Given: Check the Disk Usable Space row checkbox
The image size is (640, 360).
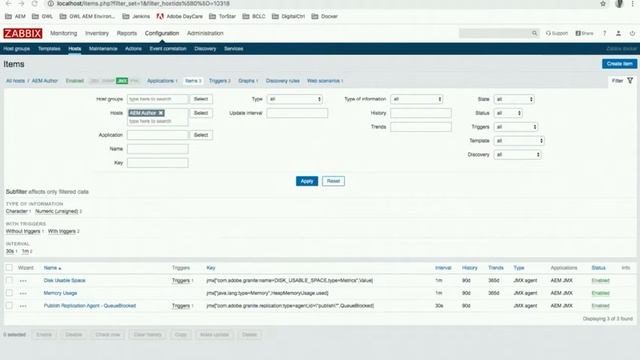Looking at the screenshot, I should click(9, 280).
